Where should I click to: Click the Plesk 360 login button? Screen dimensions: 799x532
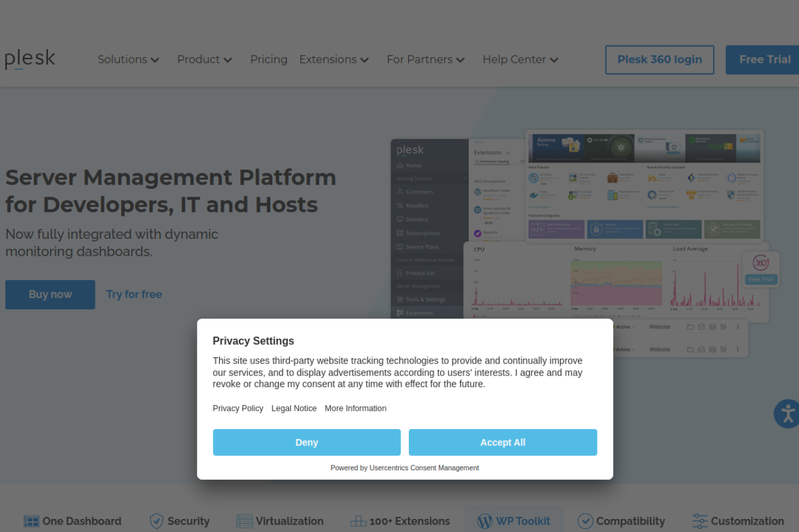[659, 60]
